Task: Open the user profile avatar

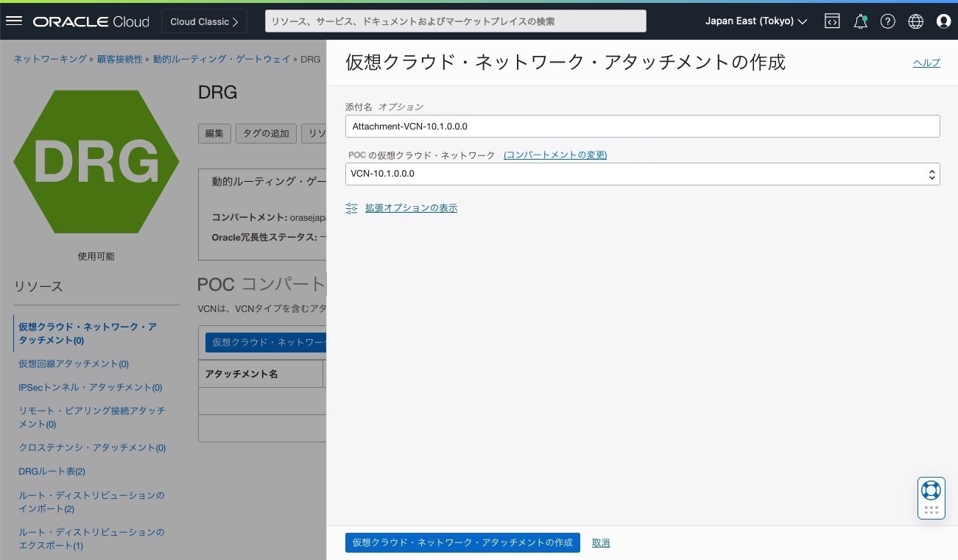Action: (x=943, y=21)
